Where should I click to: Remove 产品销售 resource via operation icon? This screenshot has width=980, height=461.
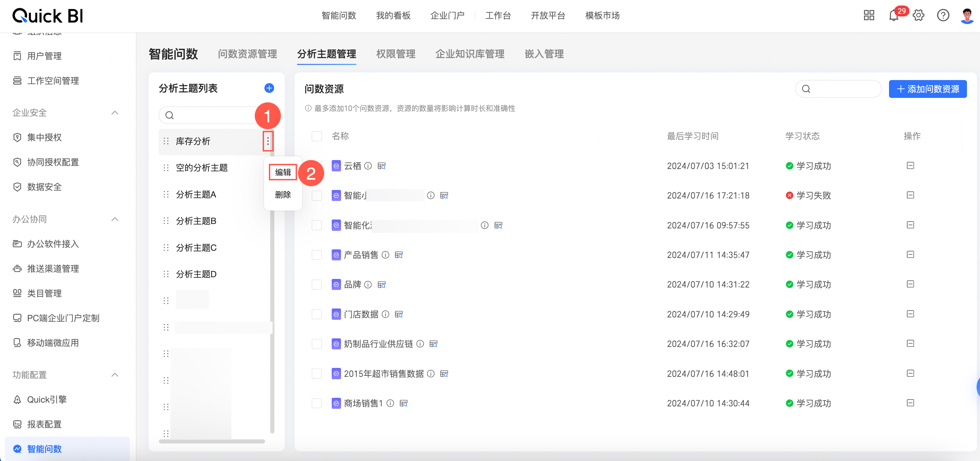coord(910,254)
